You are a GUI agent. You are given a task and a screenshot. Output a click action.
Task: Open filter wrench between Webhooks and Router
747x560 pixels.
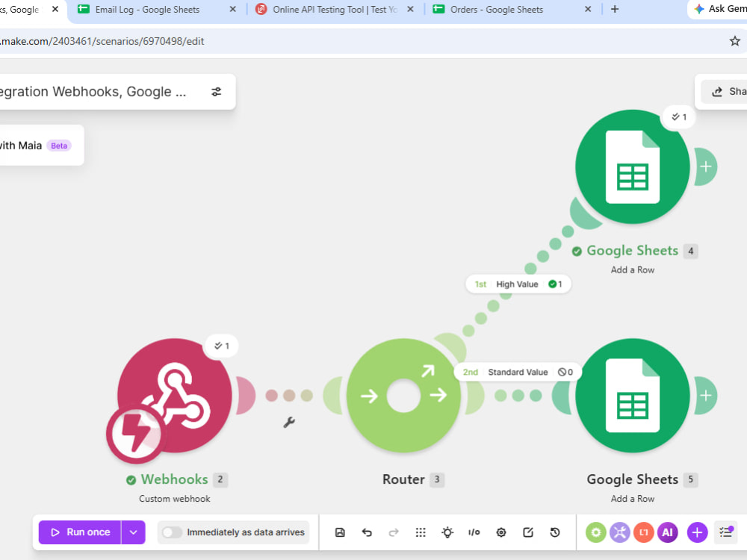[289, 422]
